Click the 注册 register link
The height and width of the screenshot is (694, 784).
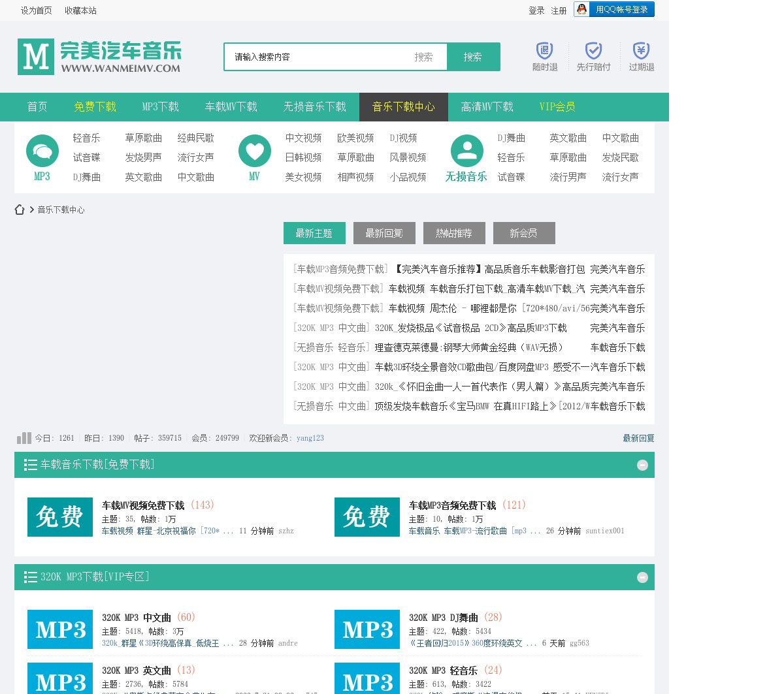[559, 10]
